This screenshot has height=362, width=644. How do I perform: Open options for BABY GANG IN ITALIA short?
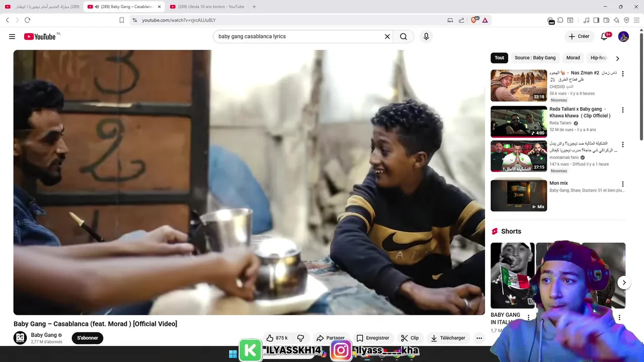click(528, 317)
